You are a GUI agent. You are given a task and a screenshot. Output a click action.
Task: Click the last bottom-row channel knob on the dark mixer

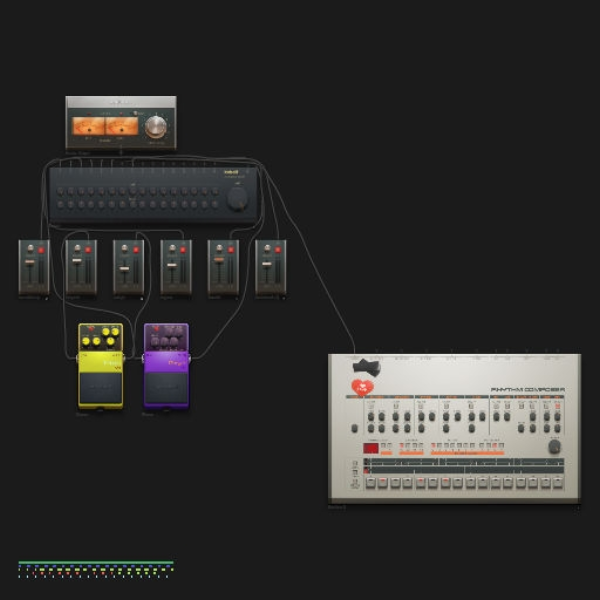pos(215,204)
